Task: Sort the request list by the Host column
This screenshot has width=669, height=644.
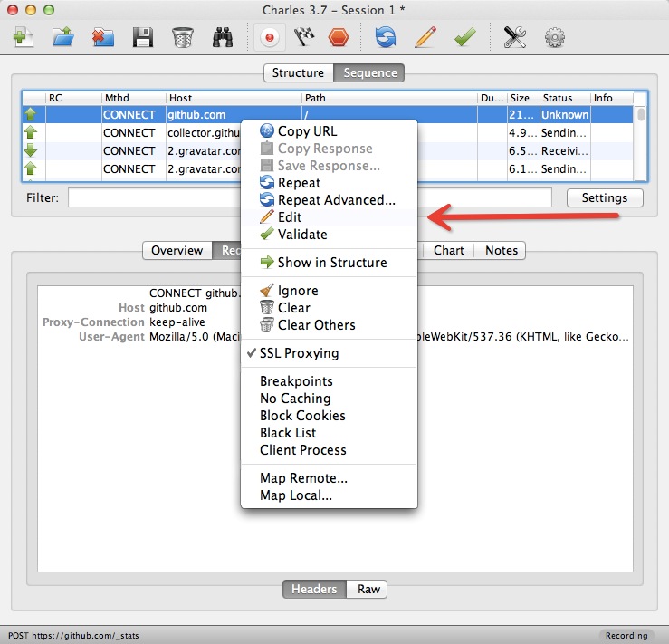Action: tap(233, 98)
